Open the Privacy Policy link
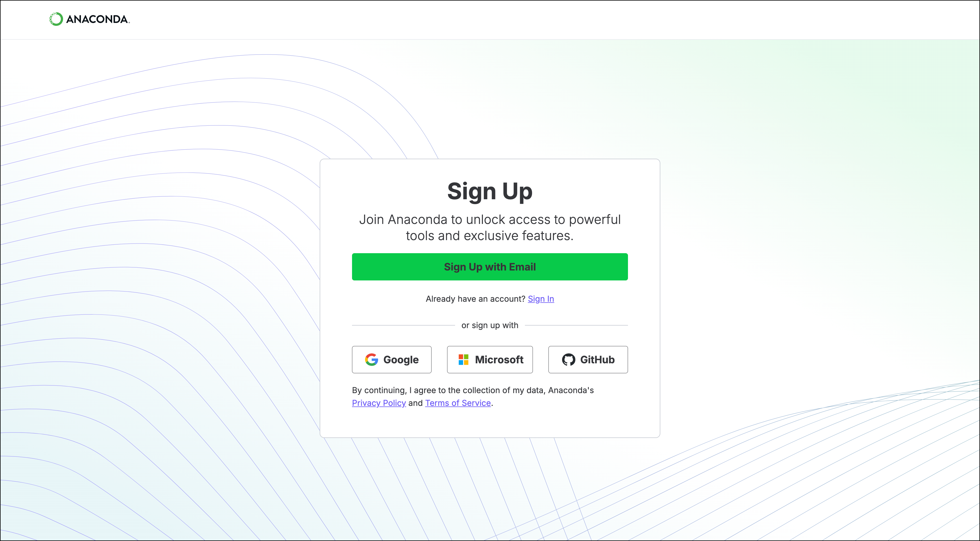 click(x=378, y=403)
